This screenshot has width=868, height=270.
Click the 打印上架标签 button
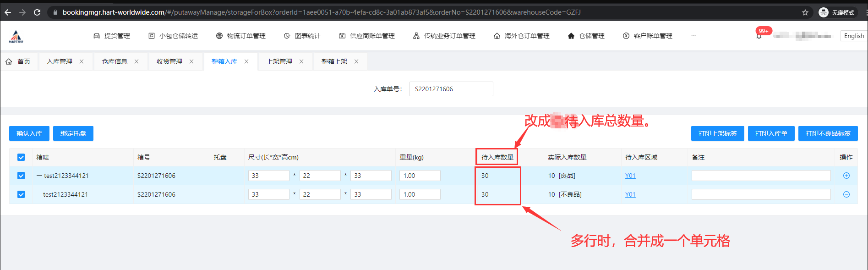pos(717,133)
